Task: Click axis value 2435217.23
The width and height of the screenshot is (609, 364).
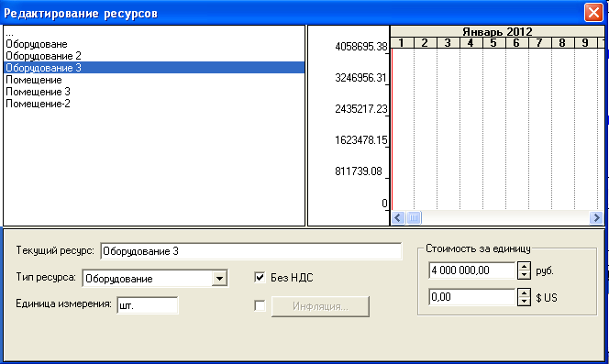Action: (361, 109)
